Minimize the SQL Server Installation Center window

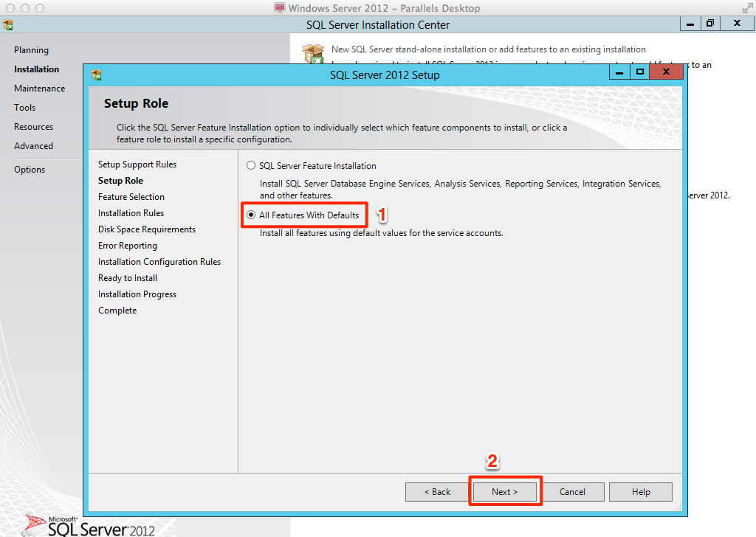[x=690, y=23]
